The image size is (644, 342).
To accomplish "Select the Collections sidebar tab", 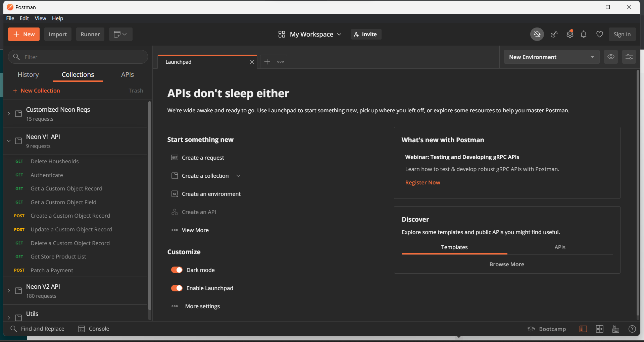I will pos(78,74).
